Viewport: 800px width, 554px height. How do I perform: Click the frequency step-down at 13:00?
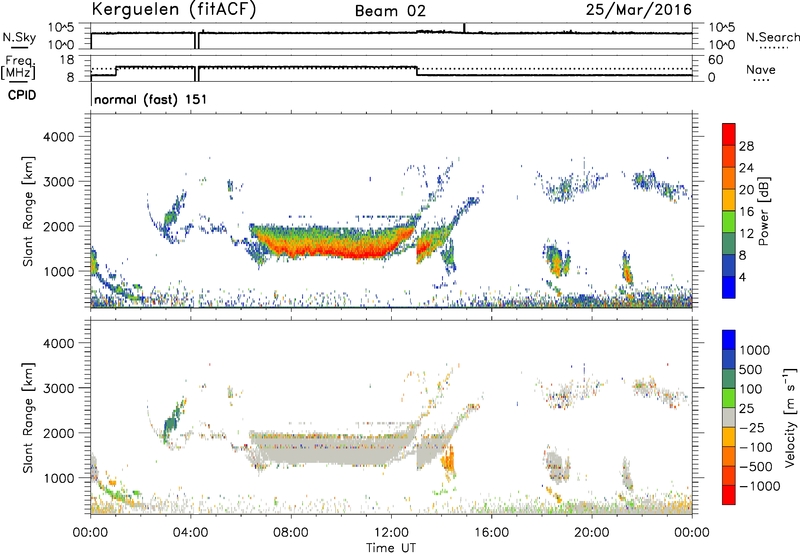click(x=417, y=71)
